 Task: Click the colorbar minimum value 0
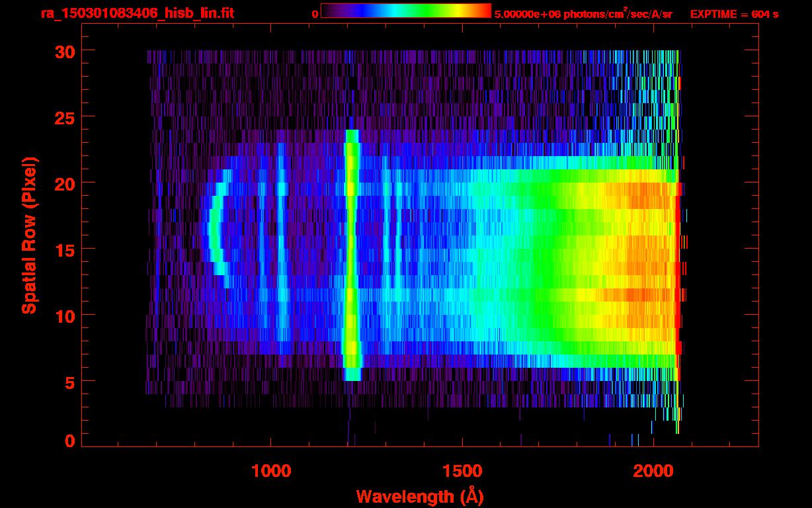pyautogui.click(x=315, y=14)
